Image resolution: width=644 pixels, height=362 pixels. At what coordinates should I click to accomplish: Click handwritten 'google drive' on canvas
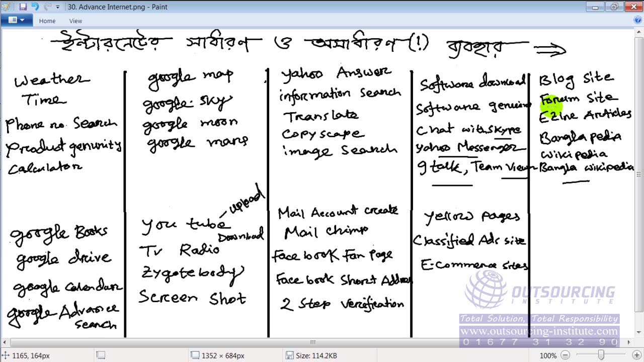64,258
